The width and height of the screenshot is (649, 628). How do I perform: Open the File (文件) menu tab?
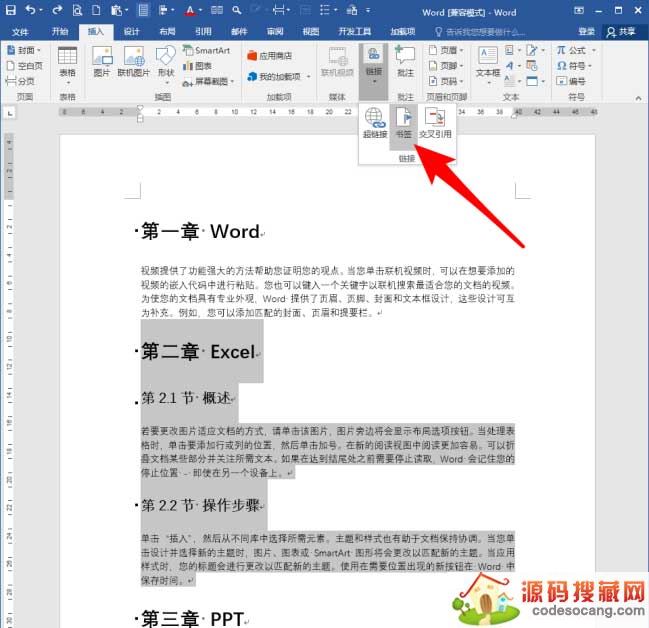[21, 32]
